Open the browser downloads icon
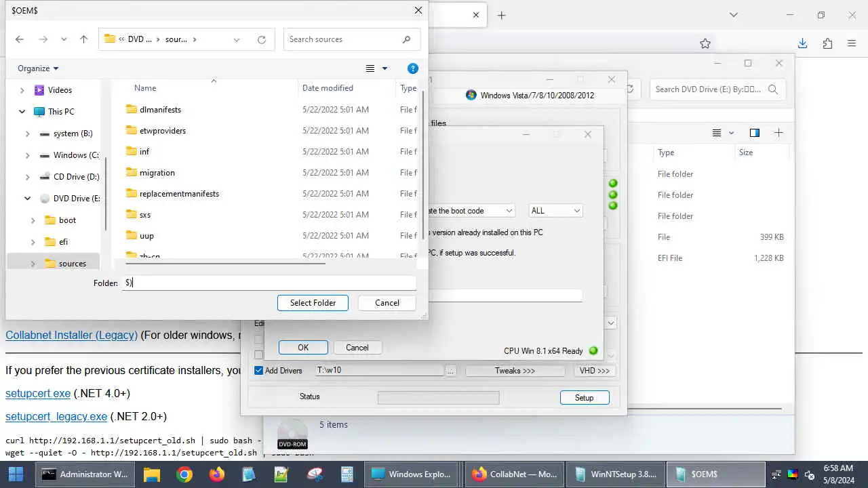868x488 pixels. 802,43
